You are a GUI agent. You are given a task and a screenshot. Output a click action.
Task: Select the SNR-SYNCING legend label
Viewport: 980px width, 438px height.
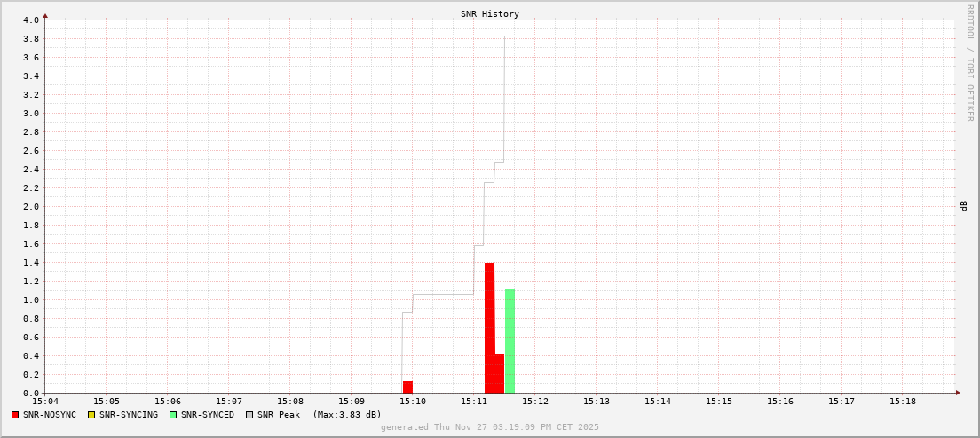128,415
